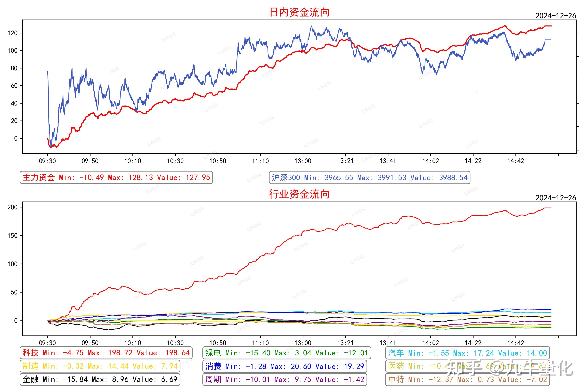
Task: Click the 制造 Value 7.94 legend box
Action: coord(100,366)
